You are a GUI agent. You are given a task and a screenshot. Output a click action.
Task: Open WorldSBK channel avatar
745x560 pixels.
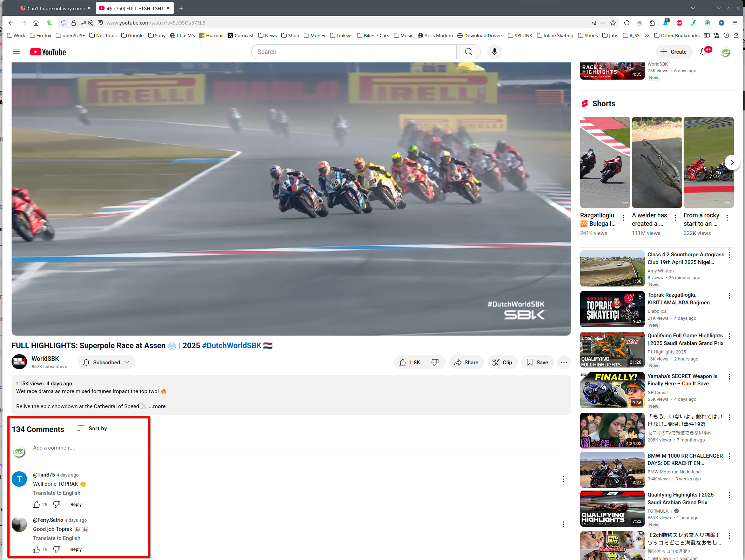point(19,362)
